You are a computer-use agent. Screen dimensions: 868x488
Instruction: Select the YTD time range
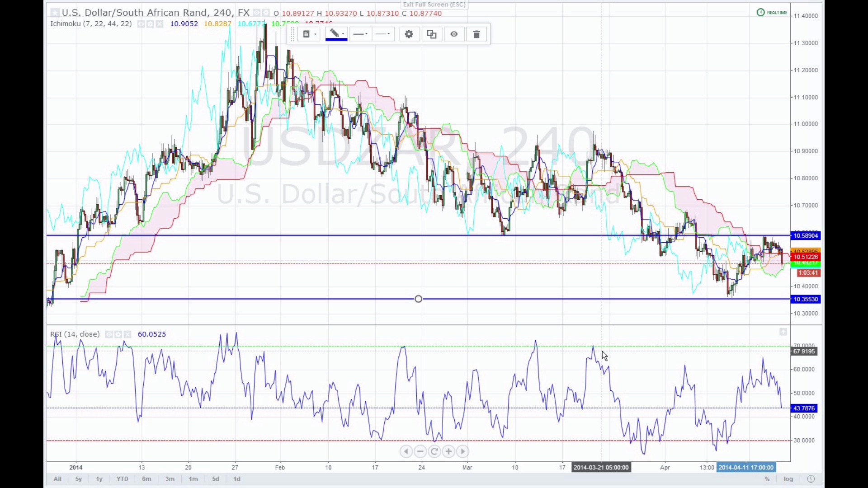(122, 479)
